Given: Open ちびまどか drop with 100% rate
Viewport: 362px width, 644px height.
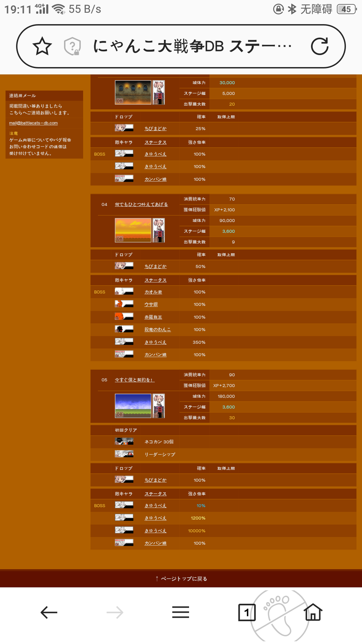Looking at the screenshot, I should [155, 480].
